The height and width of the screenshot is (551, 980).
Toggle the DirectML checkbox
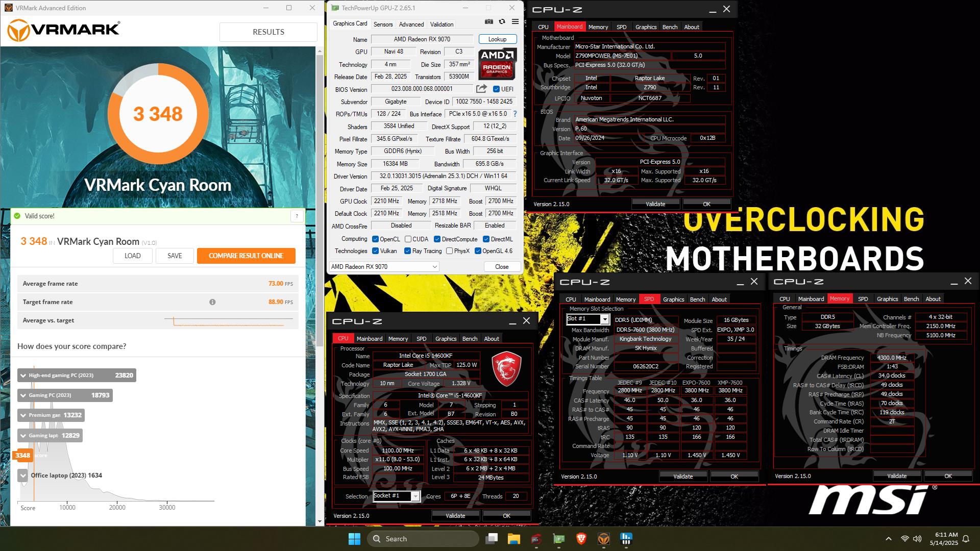coord(486,239)
